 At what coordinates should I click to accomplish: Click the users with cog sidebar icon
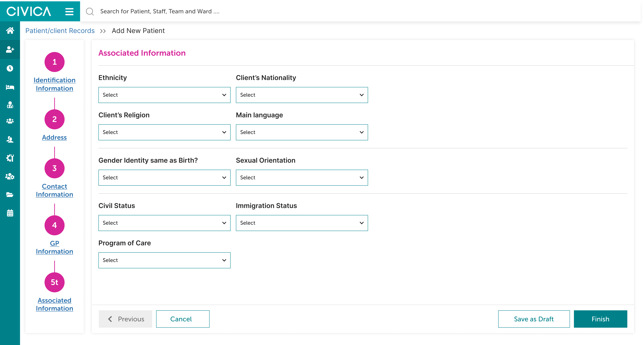[x=10, y=176]
